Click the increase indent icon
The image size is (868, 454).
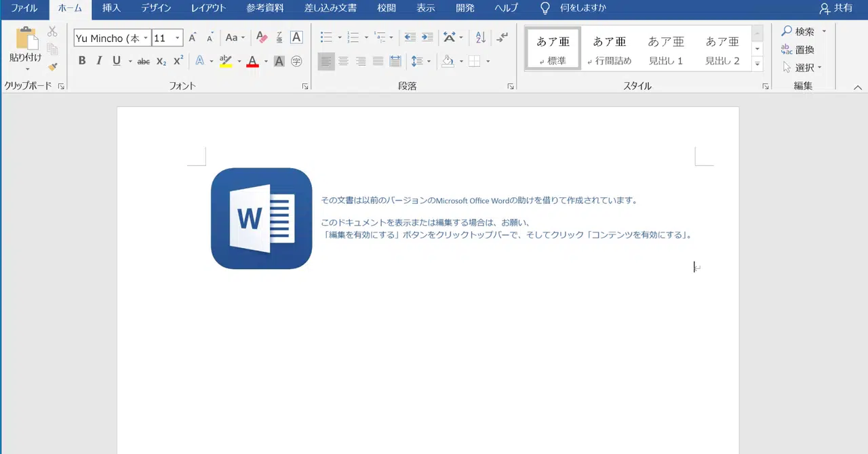(429, 37)
